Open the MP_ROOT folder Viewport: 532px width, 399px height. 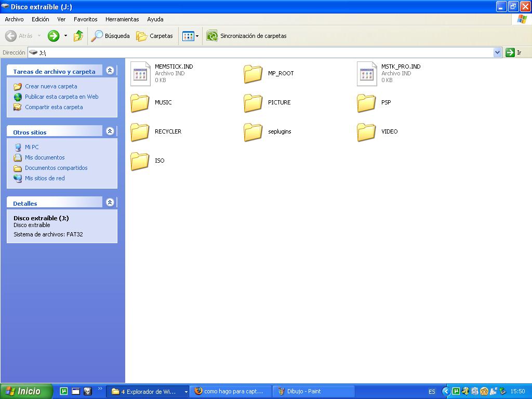click(253, 74)
